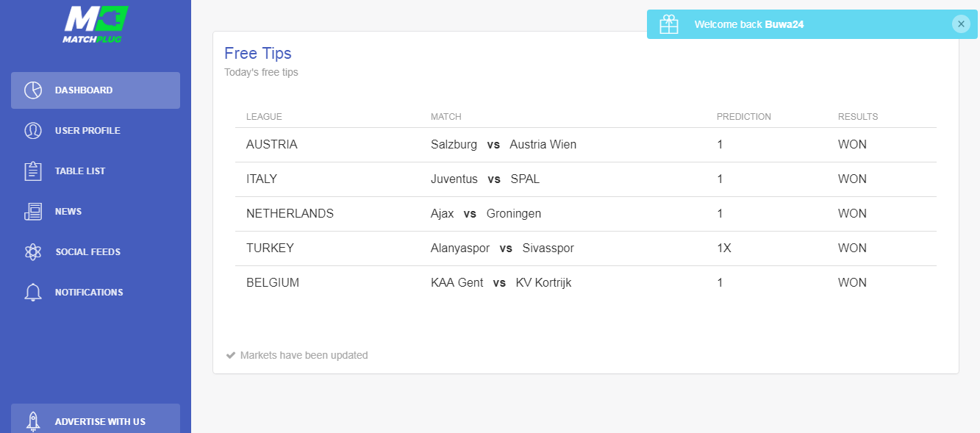980x433 pixels.
Task: Click the Advertise With Us rocket icon
Action: pyautogui.click(x=33, y=421)
